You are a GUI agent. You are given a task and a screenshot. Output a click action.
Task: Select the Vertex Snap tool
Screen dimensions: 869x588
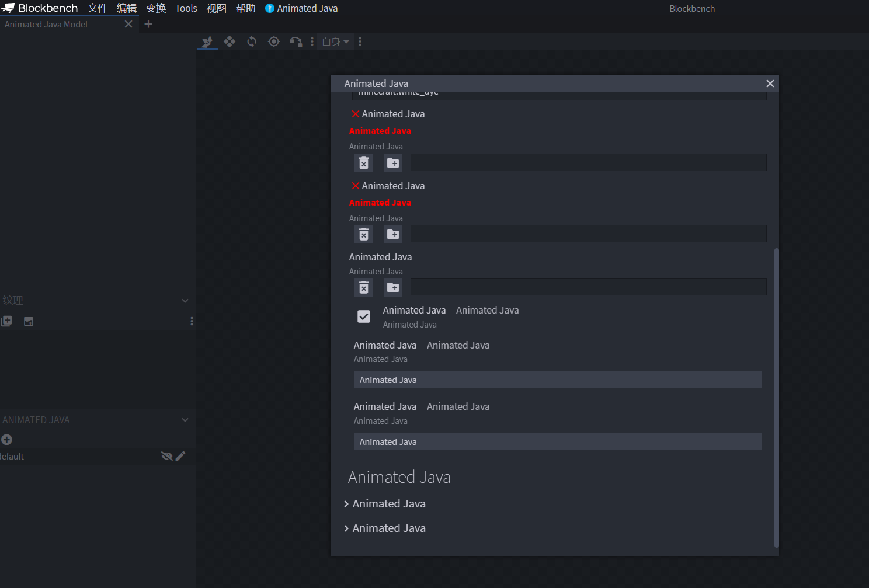[296, 41]
